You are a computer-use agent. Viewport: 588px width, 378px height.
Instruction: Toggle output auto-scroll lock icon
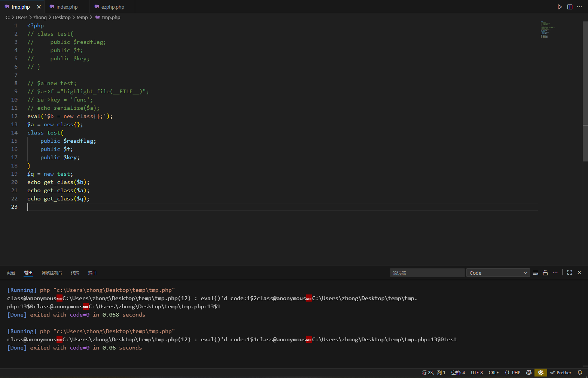(545, 273)
